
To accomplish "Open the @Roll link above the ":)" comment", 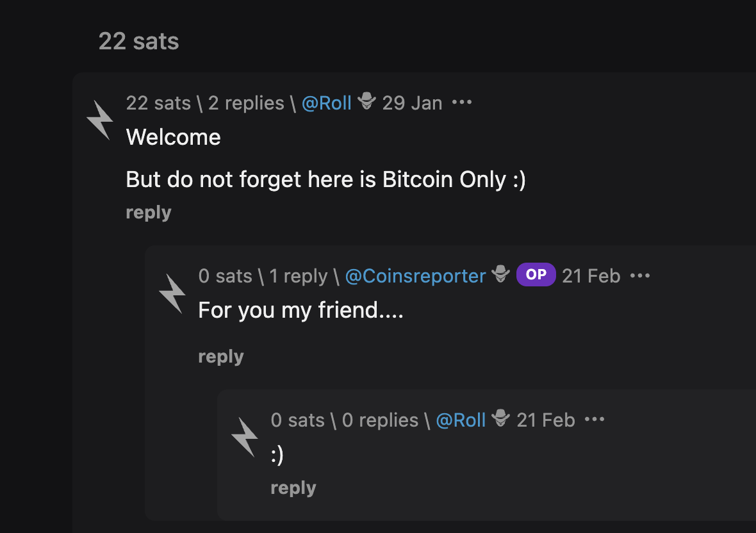I will tap(461, 420).
